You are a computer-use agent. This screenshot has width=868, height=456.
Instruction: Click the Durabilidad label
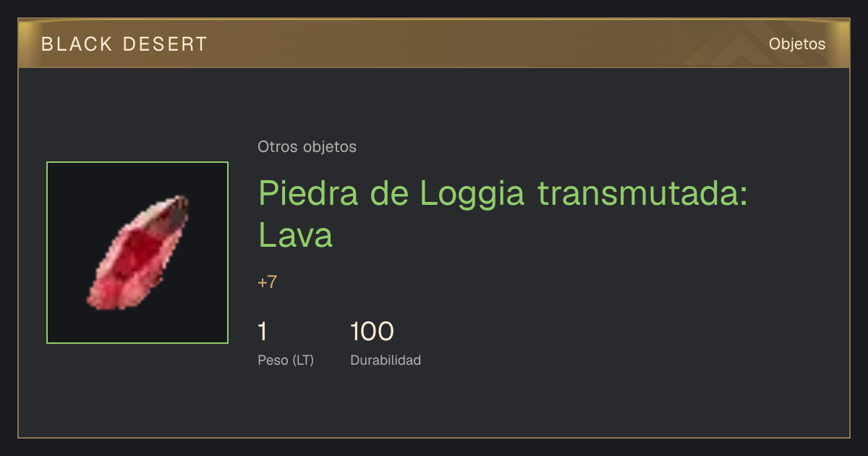[x=386, y=360]
